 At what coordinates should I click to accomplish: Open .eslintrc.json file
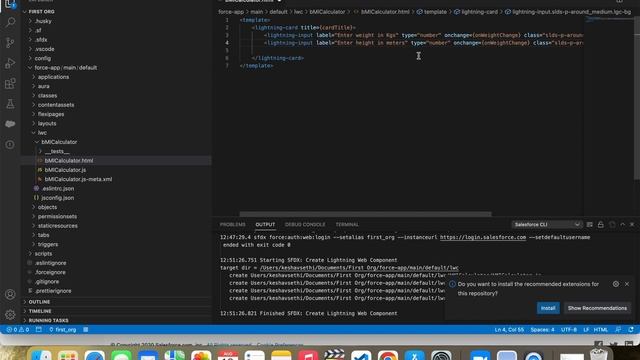(58, 189)
